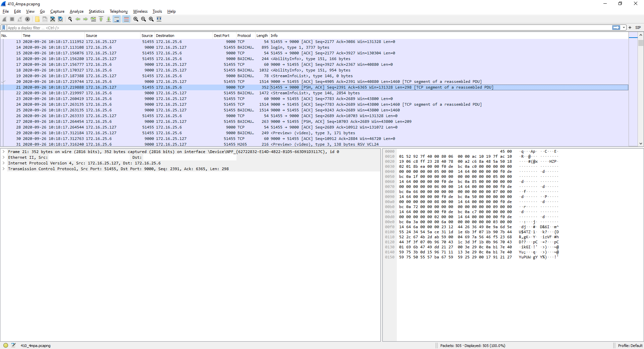Screen dimensions: 644x349
Task: Open the display filter bookmark toggle
Action: [4, 28]
